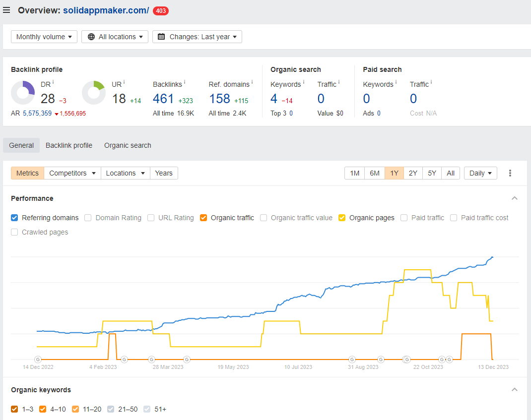Click the organic Traffic info icon

pyautogui.click(x=339, y=82)
